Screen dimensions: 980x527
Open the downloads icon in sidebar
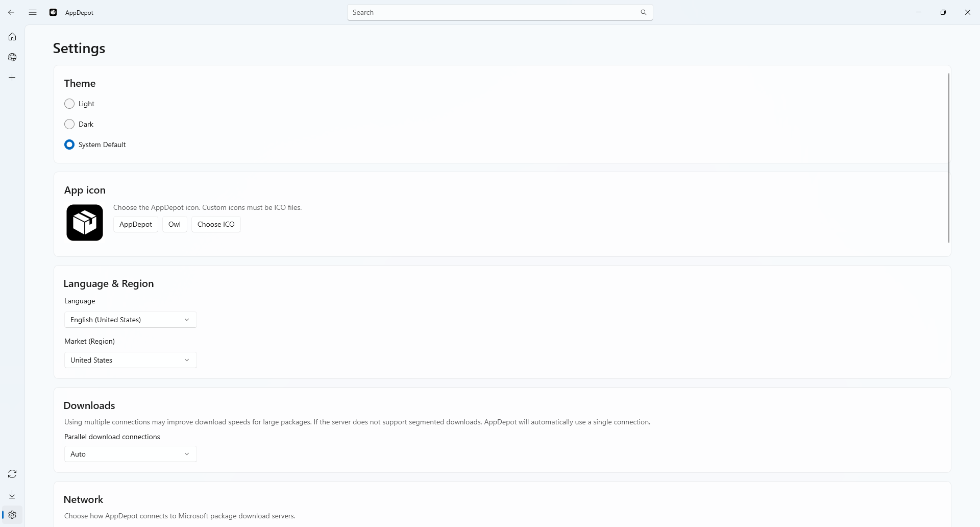tap(12, 494)
